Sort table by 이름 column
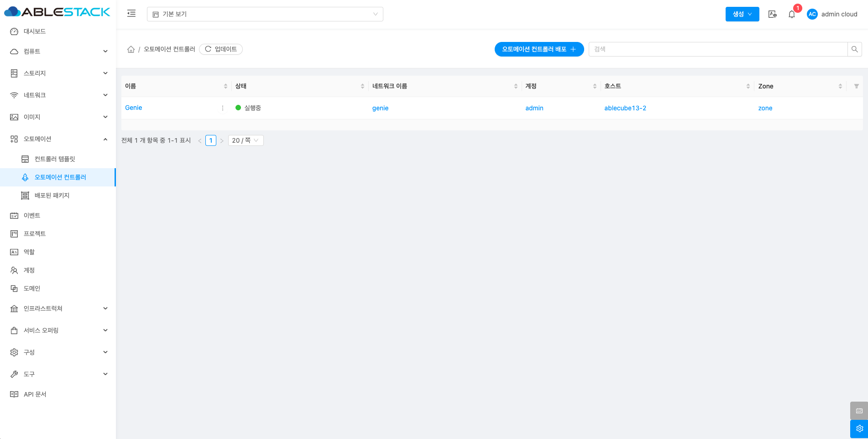Image resolution: width=868 pixels, height=439 pixels. (x=225, y=86)
